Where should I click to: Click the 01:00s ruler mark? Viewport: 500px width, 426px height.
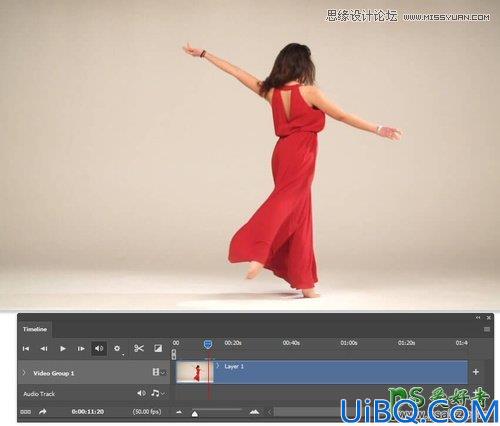point(349,343)
